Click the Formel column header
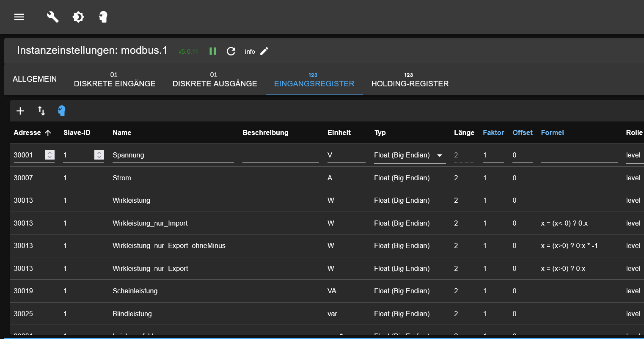The width and height of the screenshot is (644, 339). 552,133
